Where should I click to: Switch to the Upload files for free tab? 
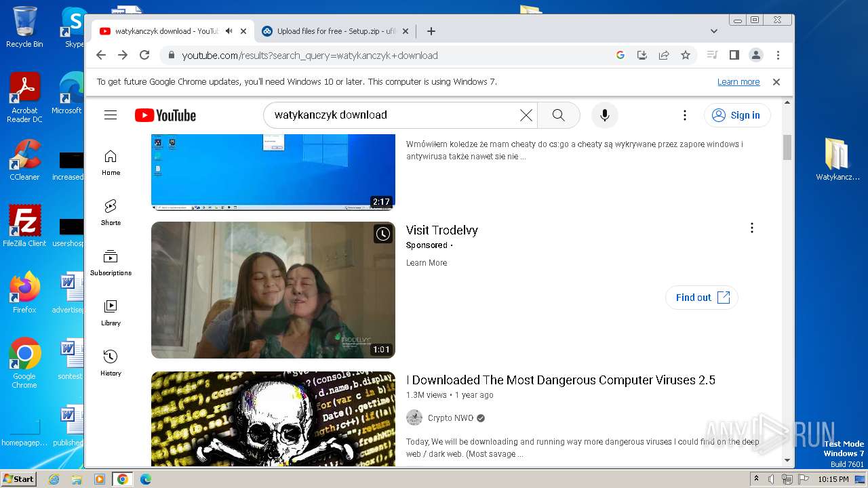pyautogui.click(x=336, y=31)
